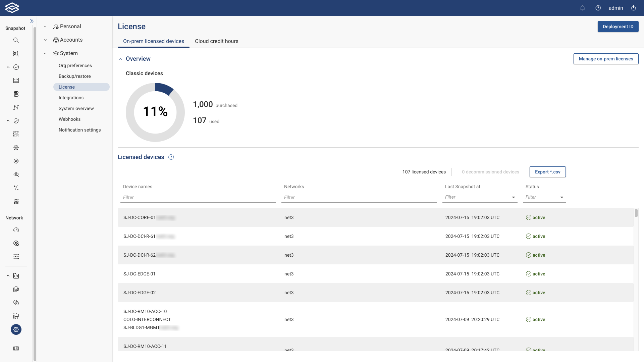Switch to Cloud credit hours tab
Viewport: 644px width, 362px height.
(216, 41)
